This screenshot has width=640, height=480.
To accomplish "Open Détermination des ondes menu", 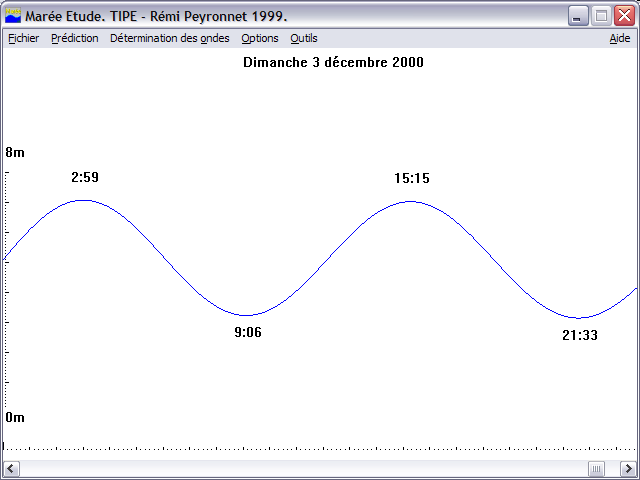I will tap(170, 38).
